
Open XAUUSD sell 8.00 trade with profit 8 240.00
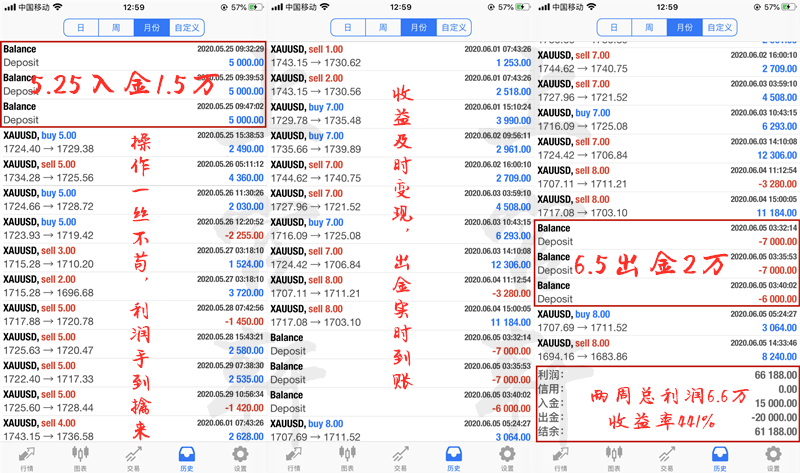click(x=667, y=350)
